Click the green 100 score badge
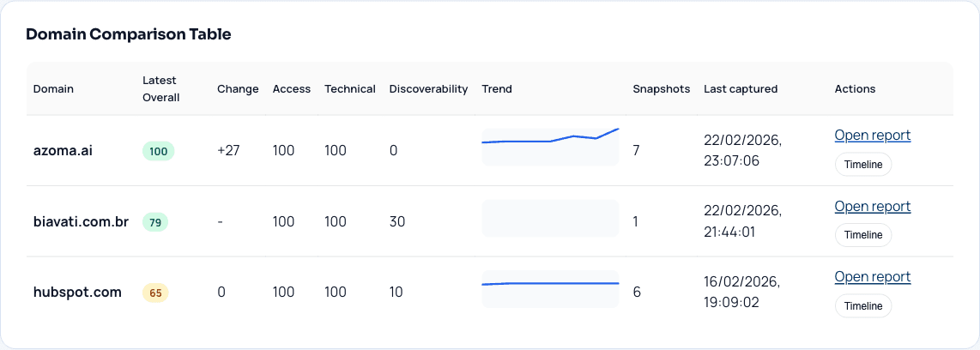This screenshot has width=980, height=350. pos(158,151)
